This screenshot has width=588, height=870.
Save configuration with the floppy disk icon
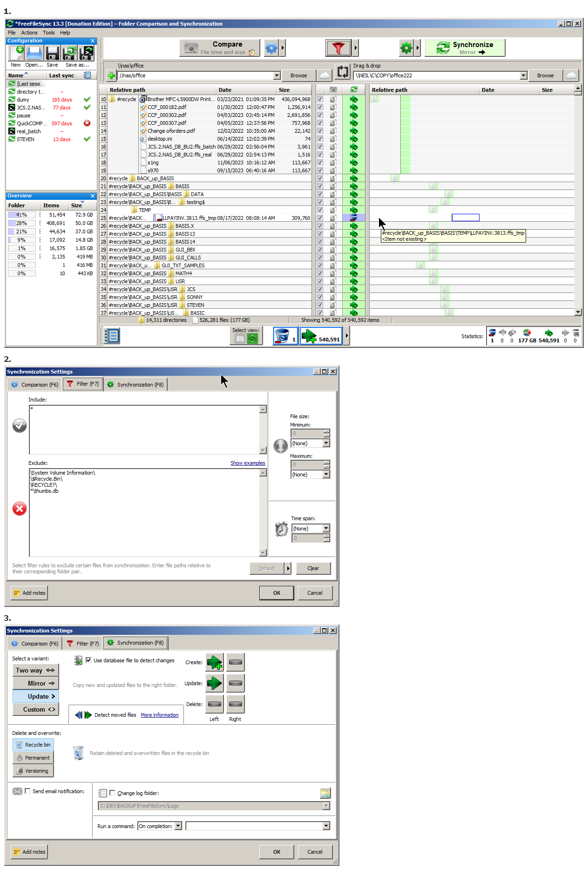(x=52, y=53)
